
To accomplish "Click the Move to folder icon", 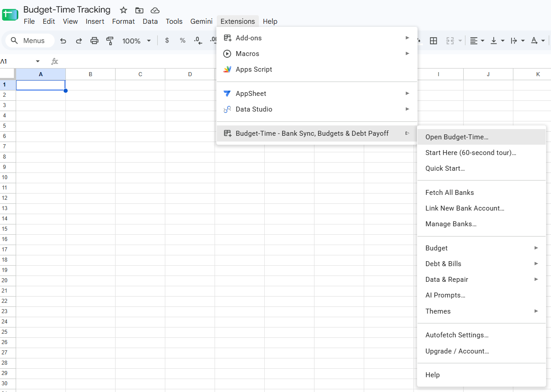I will point(139,10).
